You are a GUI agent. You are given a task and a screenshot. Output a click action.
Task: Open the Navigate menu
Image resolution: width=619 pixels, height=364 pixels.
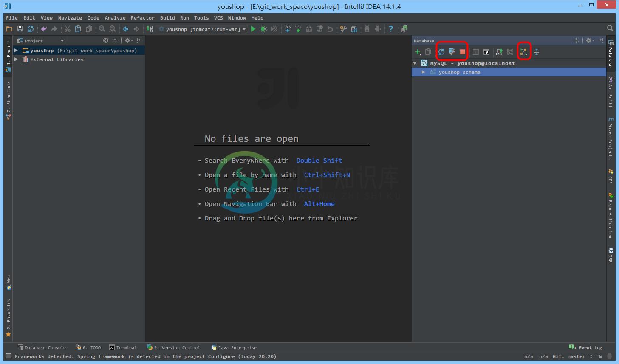click(x=70, y=18)
